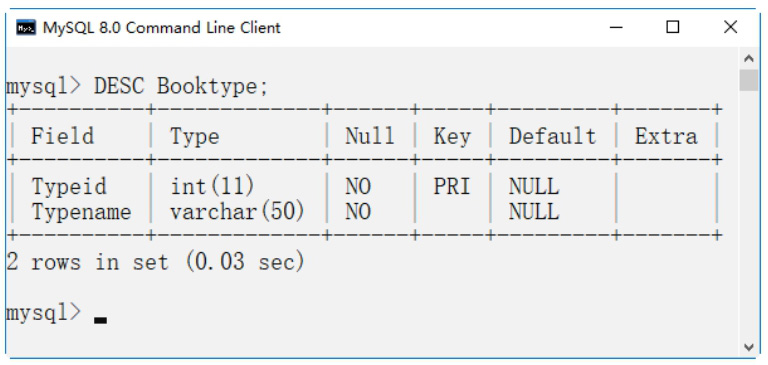Click the window title text
This screenshot has height=365, width=768.
coord(162,27)
